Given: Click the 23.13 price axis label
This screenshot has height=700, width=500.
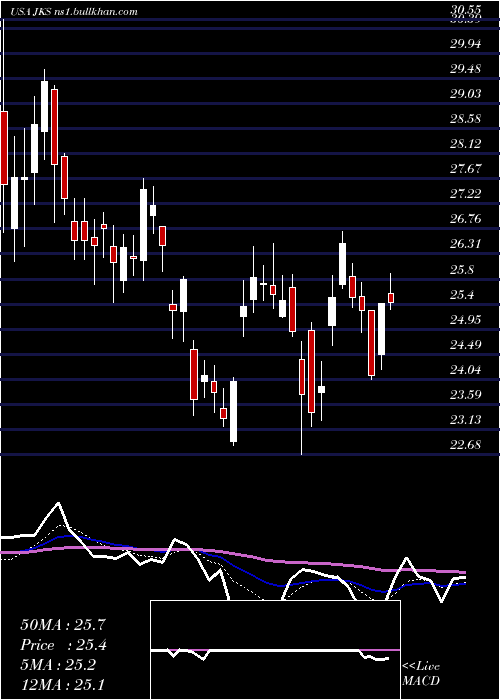Looking at the screenshot, I should 465,420.
